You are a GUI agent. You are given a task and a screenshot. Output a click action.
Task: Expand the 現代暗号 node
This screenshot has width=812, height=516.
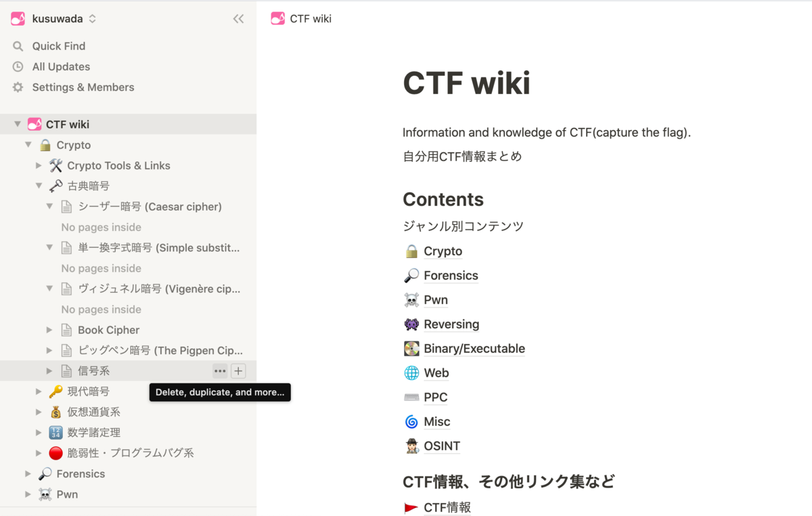point(39,391)
